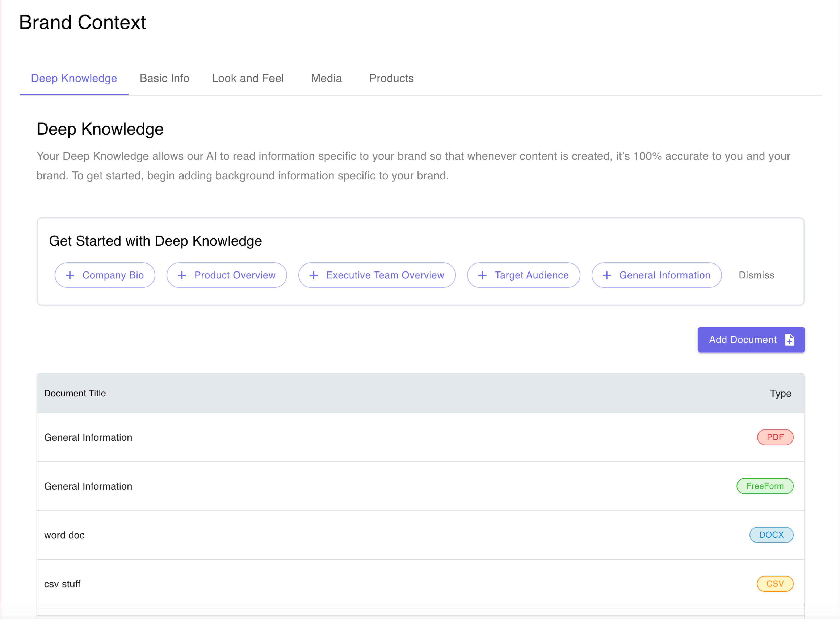Click the Document Title column header

[x=75, y=393]
